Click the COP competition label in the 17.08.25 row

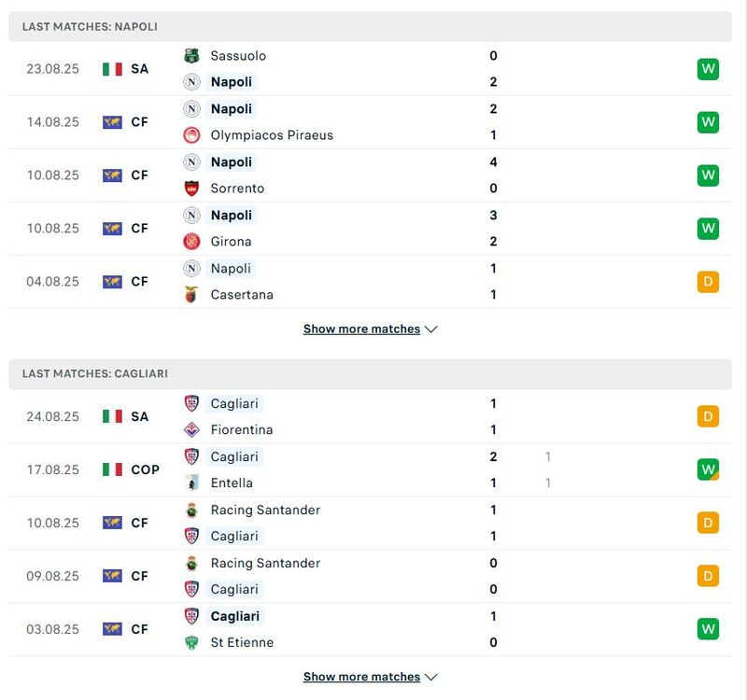coord(145,469)
